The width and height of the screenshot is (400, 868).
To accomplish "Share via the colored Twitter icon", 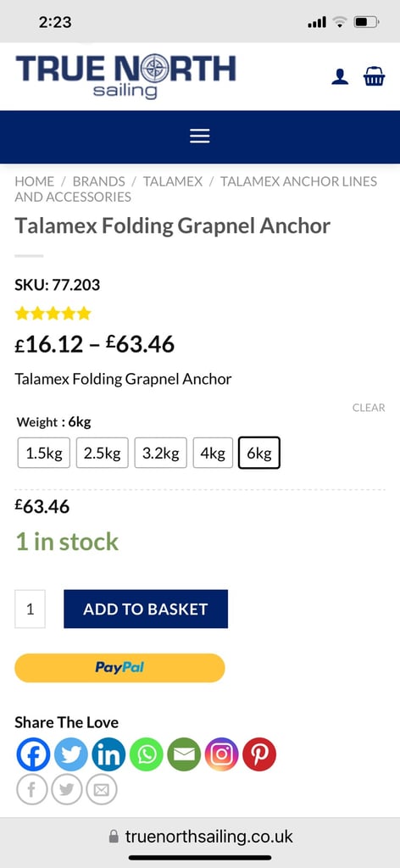I will click(71, 754).
